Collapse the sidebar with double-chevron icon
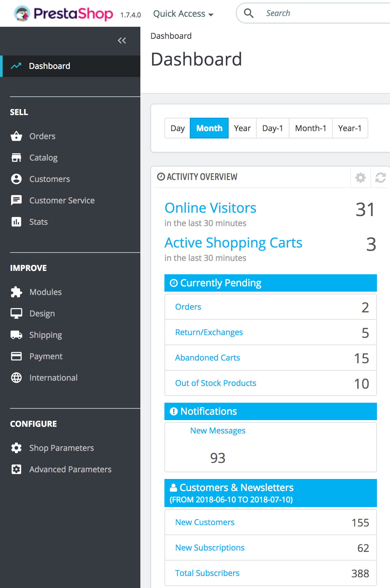The image size is (390, 588). coord(122,40)
